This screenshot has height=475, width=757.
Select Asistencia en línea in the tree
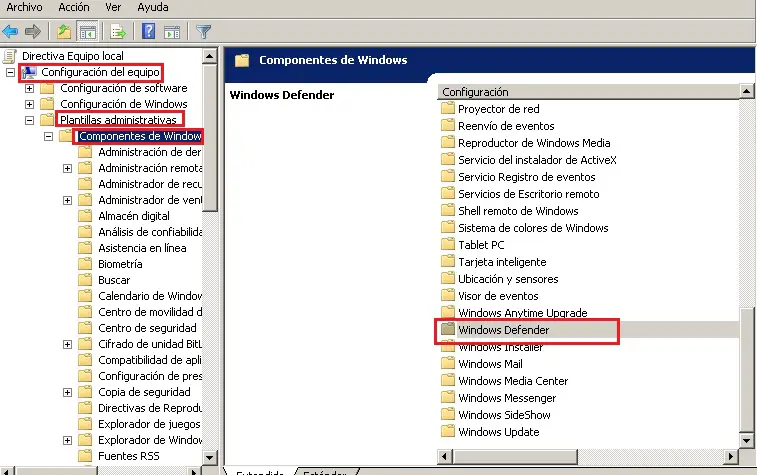tap(142, 248)
